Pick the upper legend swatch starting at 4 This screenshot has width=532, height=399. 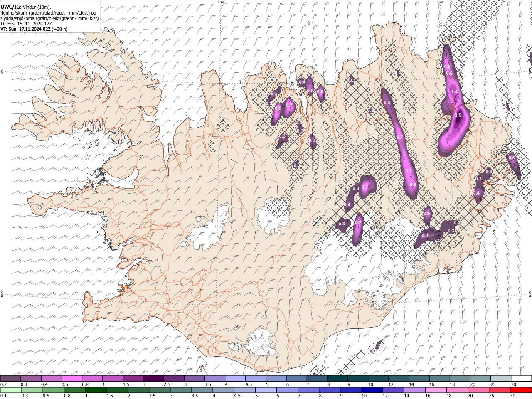pyautogui.click(x=235, y=378)
